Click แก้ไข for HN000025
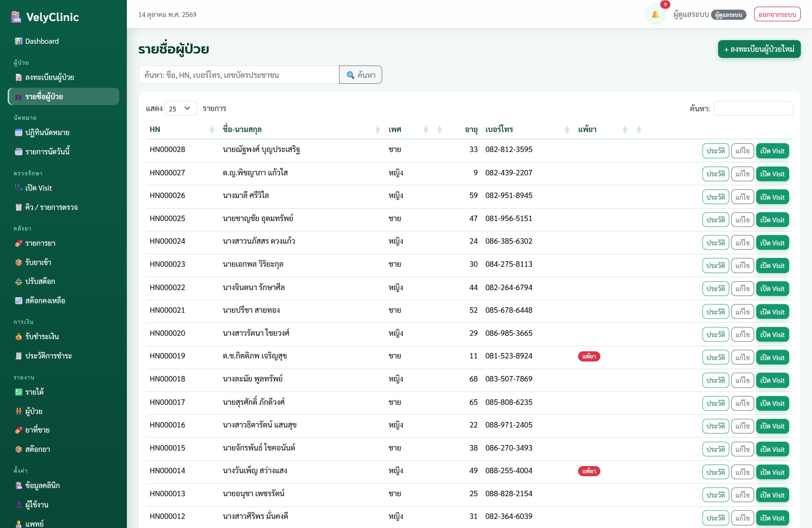 tap(742, 220)
